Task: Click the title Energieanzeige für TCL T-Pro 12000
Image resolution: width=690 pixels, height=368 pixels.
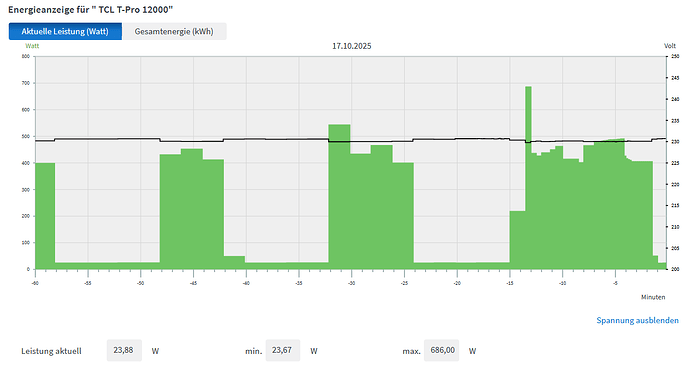Action: tap(91, 10)
